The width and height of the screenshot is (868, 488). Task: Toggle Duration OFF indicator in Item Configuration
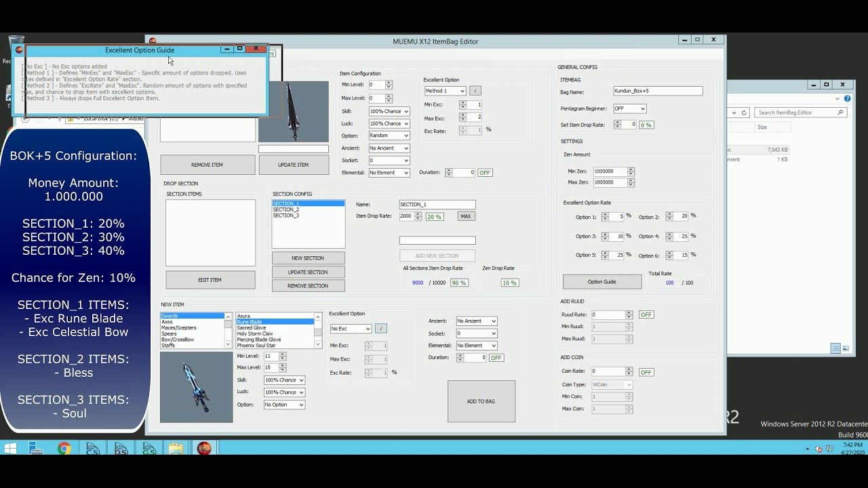[x=485, y=173]
